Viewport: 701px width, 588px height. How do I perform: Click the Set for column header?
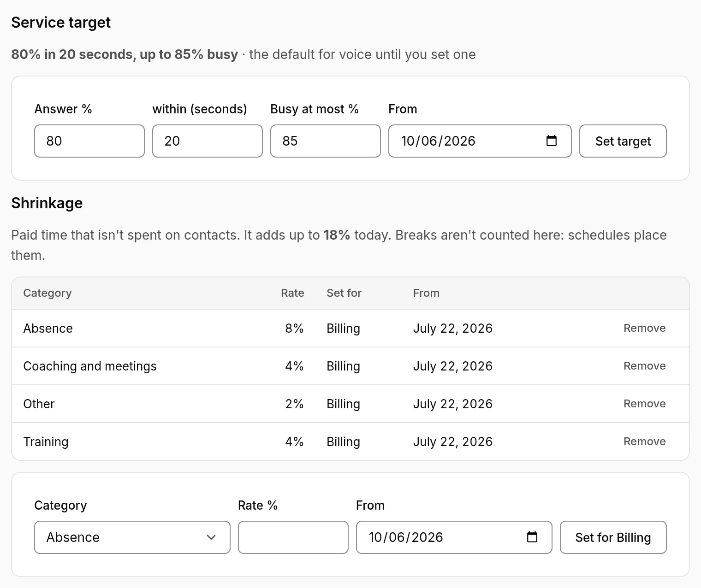point(344,293)
